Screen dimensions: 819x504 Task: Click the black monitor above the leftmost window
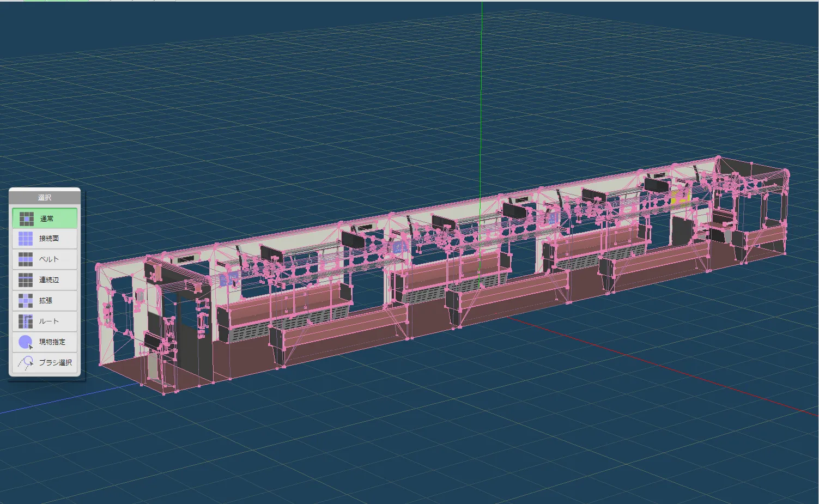click(271, 253)
